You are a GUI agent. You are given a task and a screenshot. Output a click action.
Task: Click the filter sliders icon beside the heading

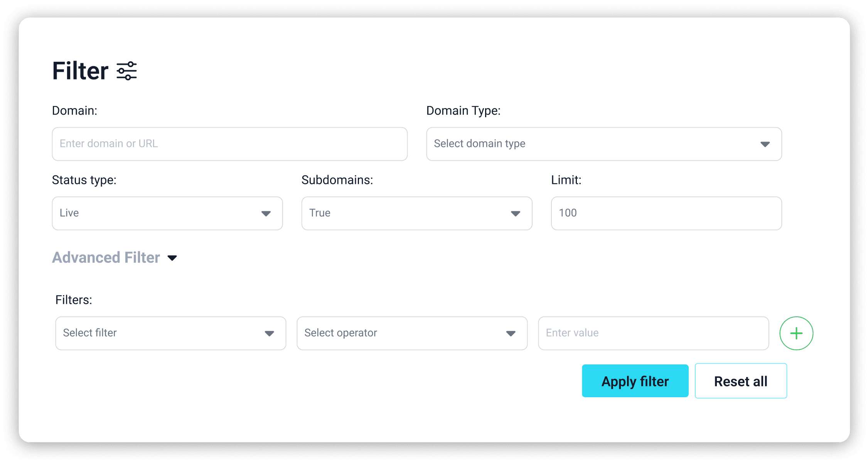127,71
